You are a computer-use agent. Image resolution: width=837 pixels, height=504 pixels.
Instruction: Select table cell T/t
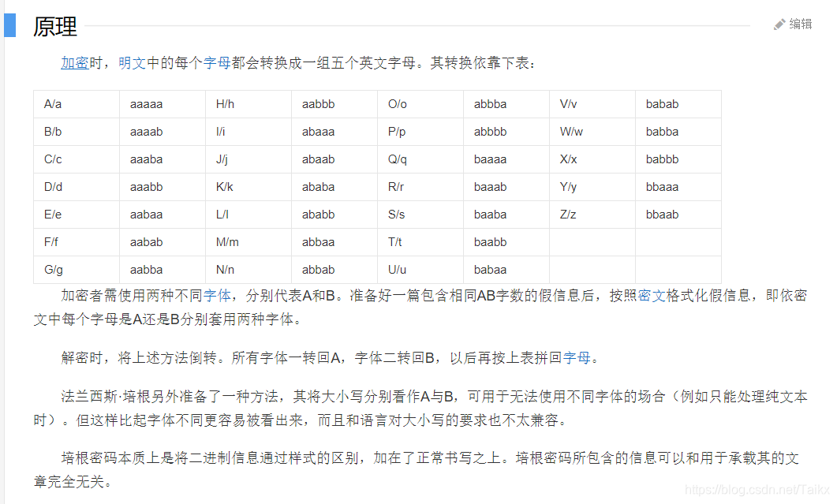point(420,242)
